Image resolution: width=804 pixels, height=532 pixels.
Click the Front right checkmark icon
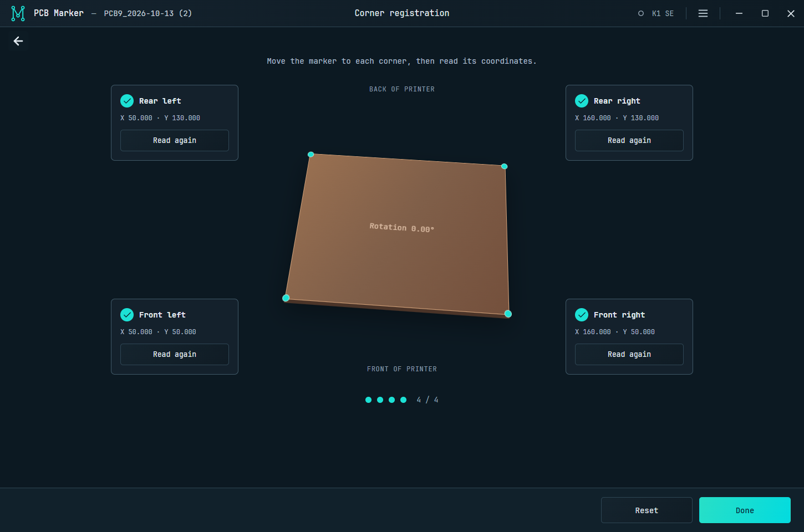[x=582, y=315]
